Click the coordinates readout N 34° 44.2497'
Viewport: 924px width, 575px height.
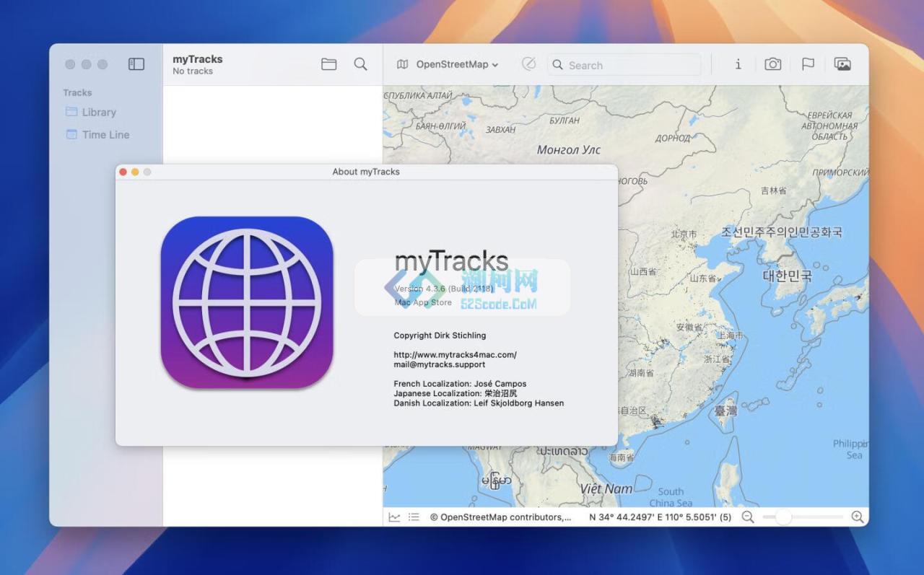(x=660, y=517)
